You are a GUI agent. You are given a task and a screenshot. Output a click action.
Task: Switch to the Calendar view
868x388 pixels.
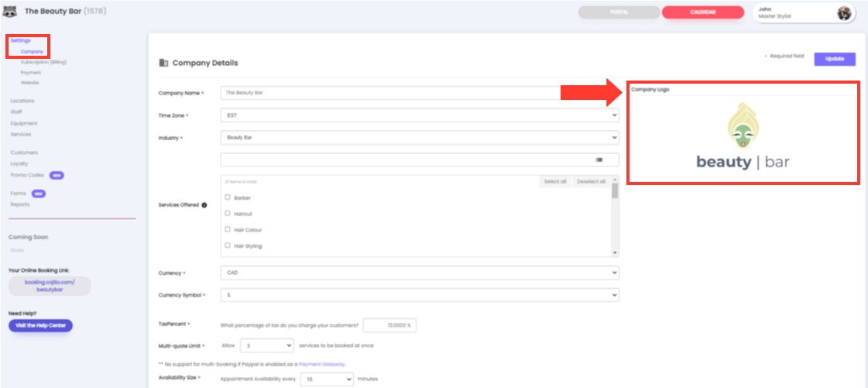pyautogui.click(x=703, y=12)
